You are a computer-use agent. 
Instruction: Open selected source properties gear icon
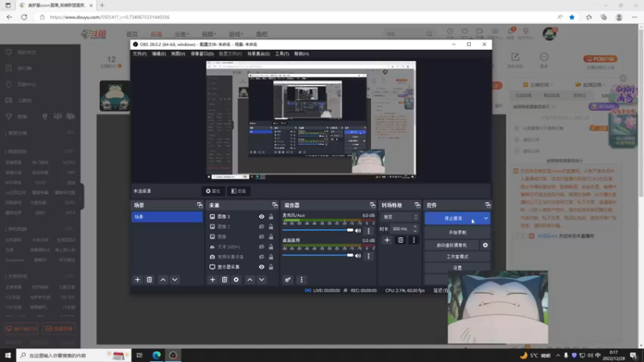236,279
